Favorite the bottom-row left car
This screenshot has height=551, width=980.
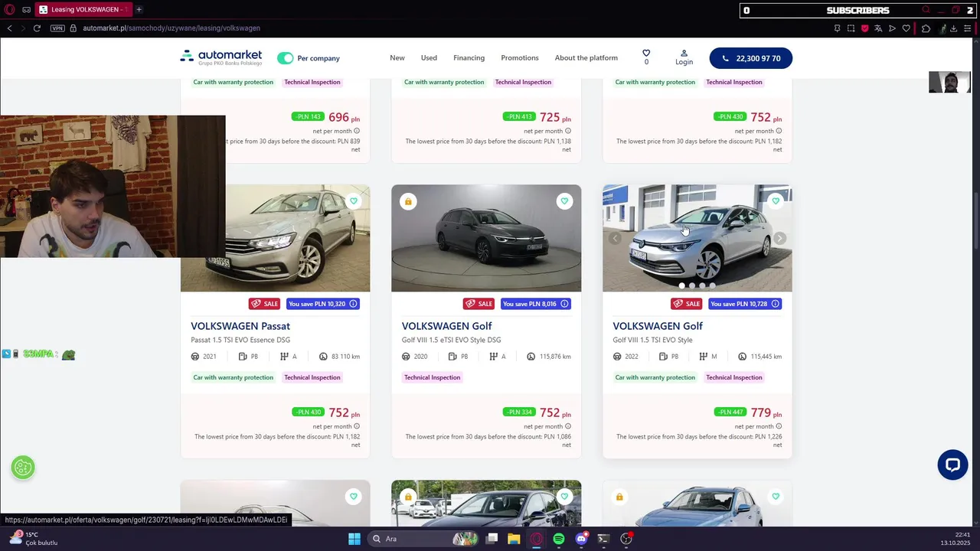(x=353, y=497)
